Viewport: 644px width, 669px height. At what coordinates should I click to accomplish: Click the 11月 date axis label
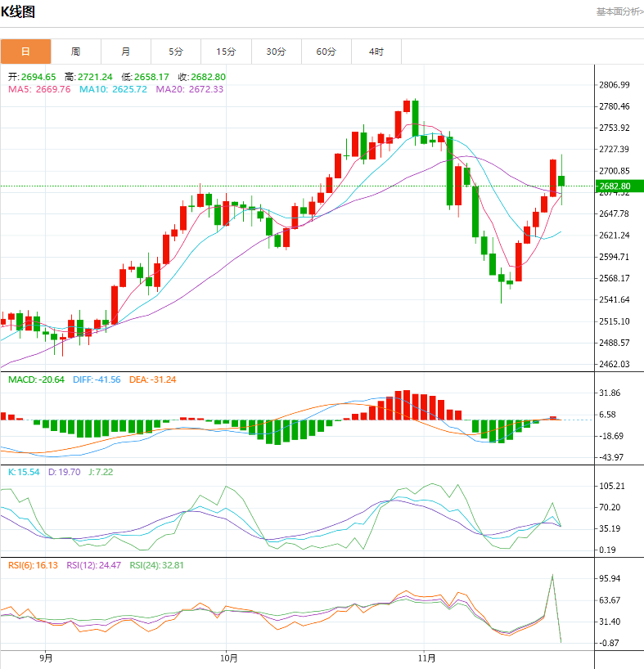pyautogui.click(x=426, y=658)
